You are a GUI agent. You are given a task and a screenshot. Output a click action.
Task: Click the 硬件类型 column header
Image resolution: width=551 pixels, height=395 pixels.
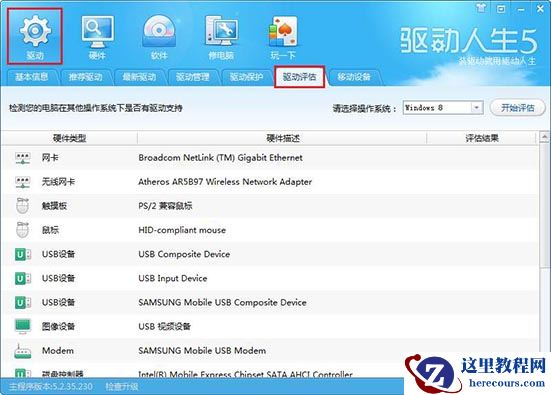point(69,138)
